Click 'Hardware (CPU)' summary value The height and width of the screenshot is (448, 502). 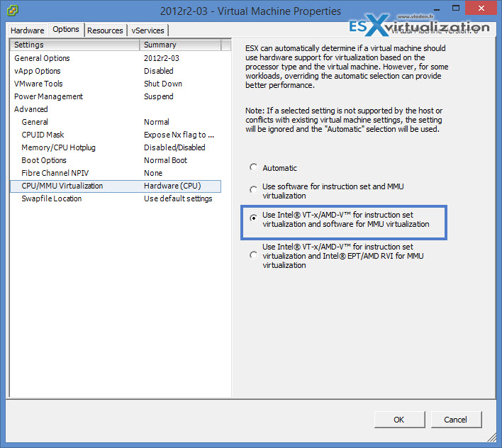click(x=172, y=186)
